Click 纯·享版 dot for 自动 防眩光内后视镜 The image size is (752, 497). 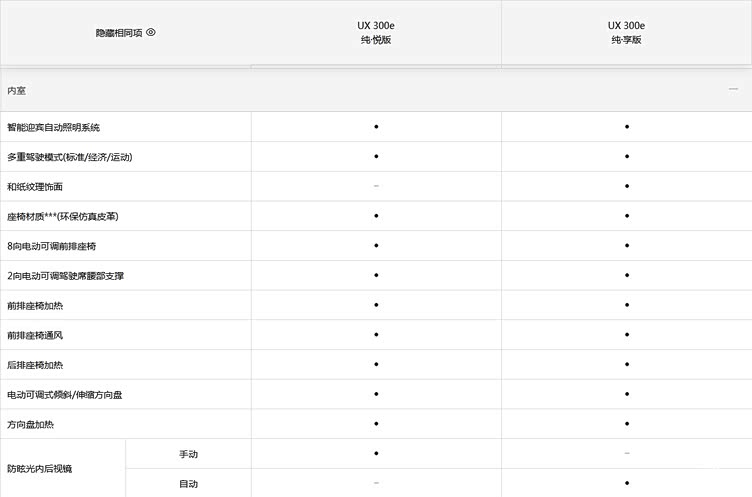(x=627, y=483)
